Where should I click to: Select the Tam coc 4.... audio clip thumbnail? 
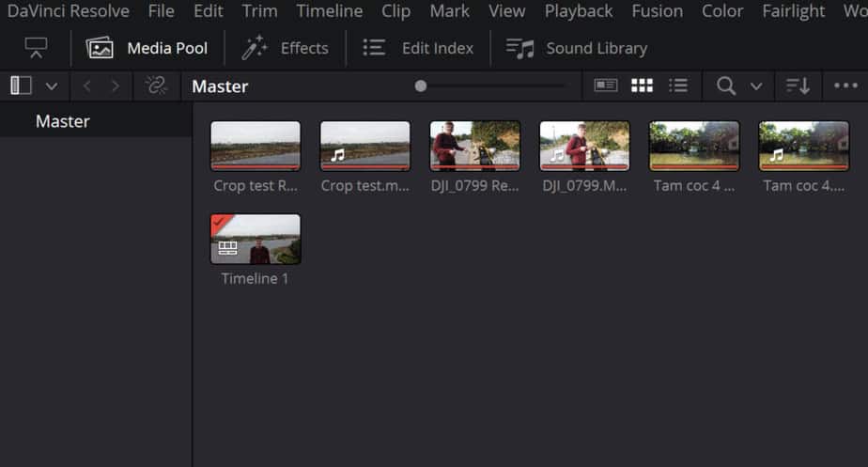click(804, 146)
